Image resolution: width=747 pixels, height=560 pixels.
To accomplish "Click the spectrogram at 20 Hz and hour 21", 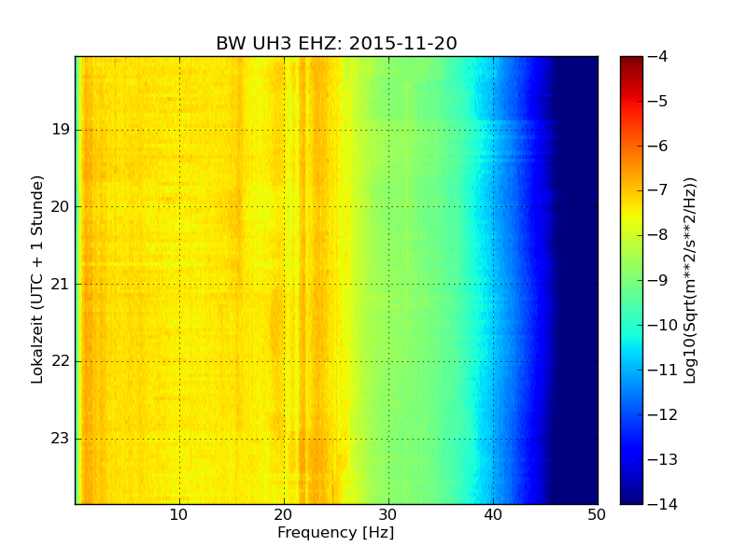I will point(285,285).
